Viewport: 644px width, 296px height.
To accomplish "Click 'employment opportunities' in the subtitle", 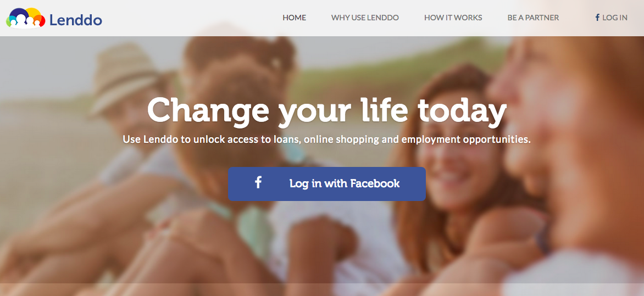I will (466, 139).
